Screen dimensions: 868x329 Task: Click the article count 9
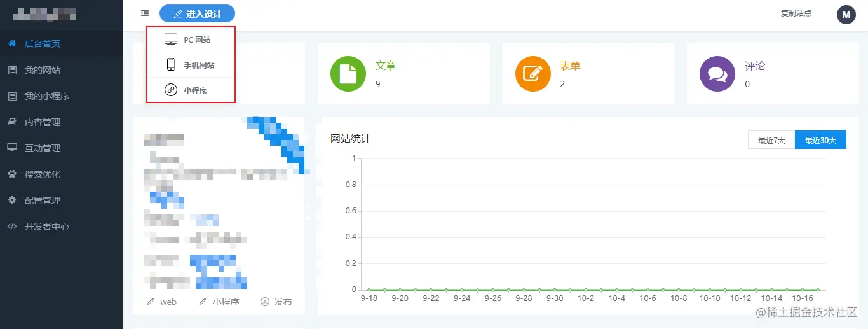pos(378,84)
